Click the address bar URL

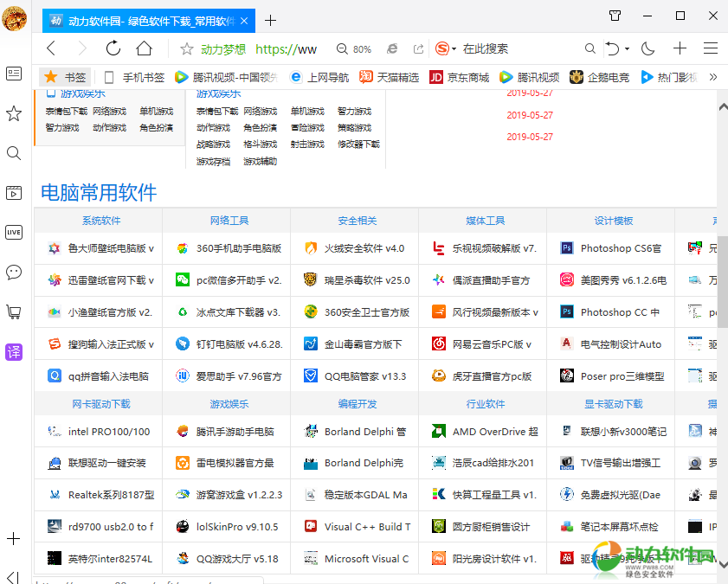[x=286, y=49]
